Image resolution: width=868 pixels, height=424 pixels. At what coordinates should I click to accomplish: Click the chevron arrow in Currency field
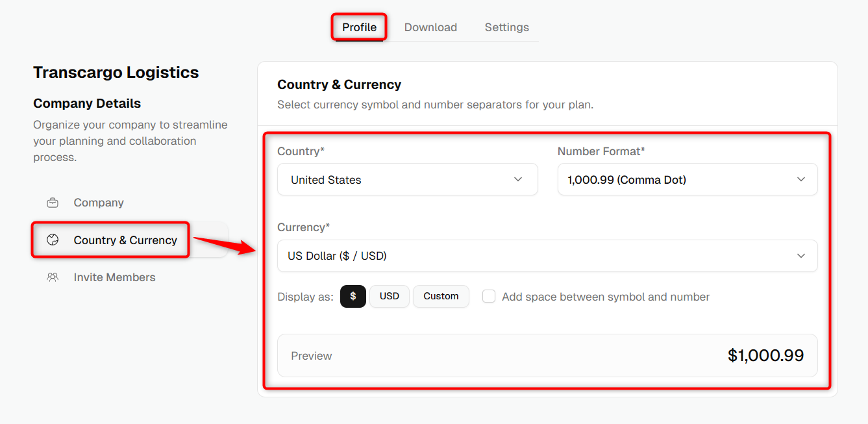[801, 256]
